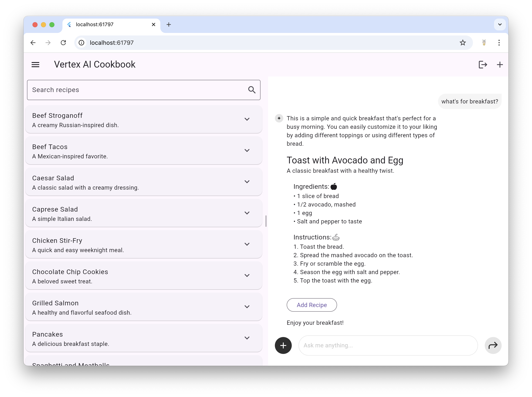
Task: Click the Add Recipe button
Action: coord(312,305)
